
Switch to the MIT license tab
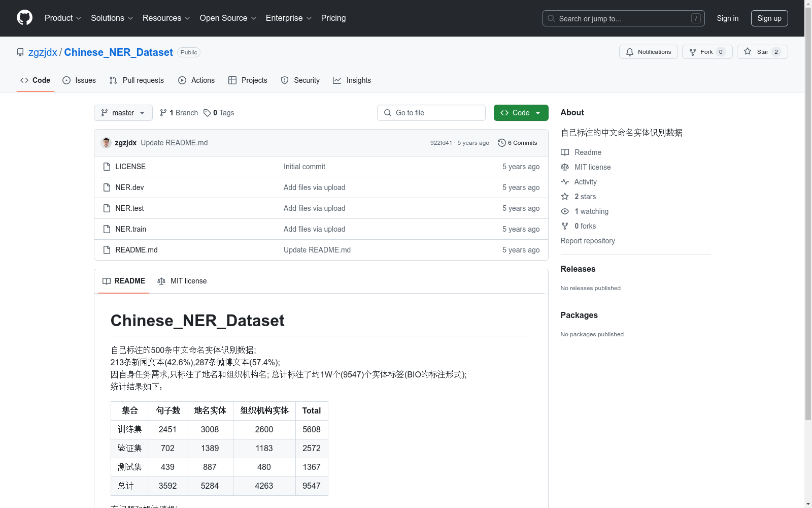(182, 281)
